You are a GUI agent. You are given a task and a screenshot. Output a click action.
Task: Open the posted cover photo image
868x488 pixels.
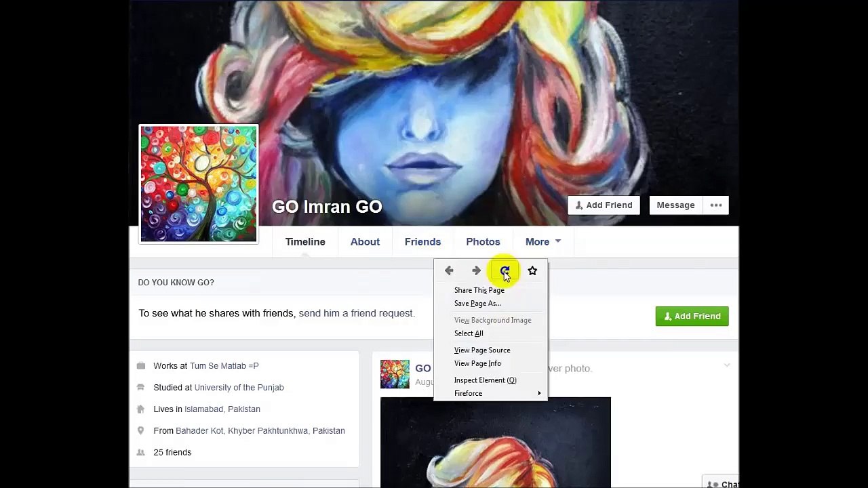pos(495,442)
